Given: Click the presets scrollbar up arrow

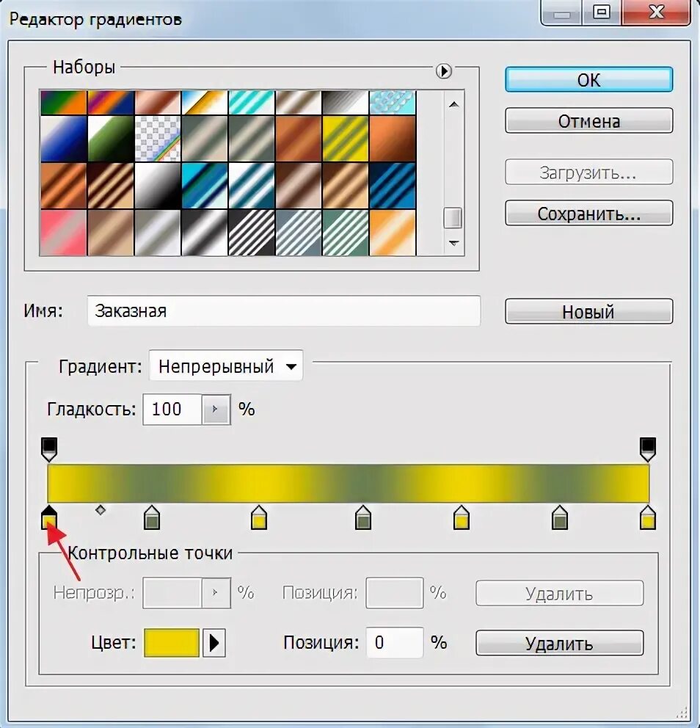Looking at the screenshot, I should [453, 105].
